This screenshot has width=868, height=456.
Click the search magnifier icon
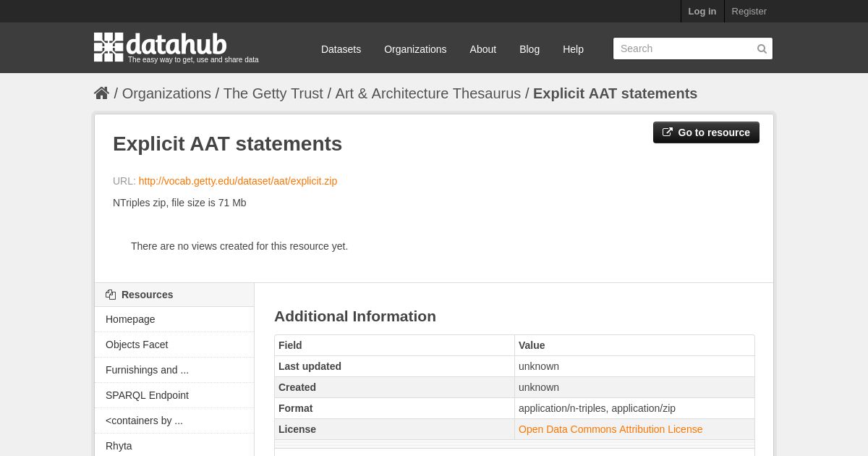(x=762, y=48)
